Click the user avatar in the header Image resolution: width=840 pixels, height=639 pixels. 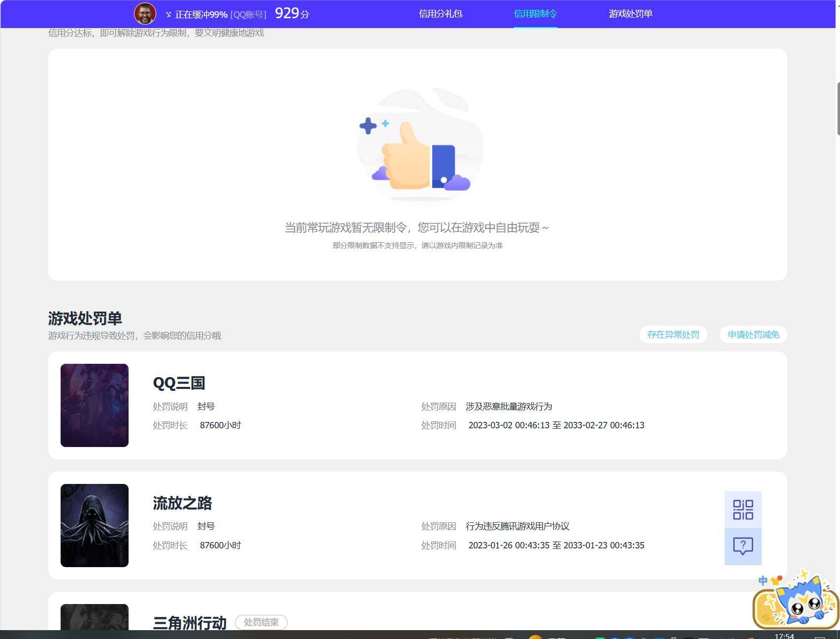click(145, 13)
